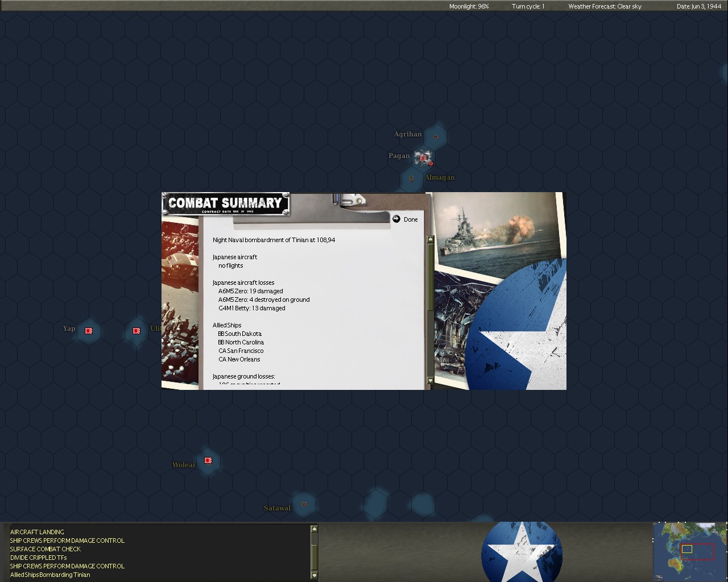Click the G4M1 Betty: 13 damaged line
Image resolution: width=728 pixels, height=582 pixels.
(252, 308)
